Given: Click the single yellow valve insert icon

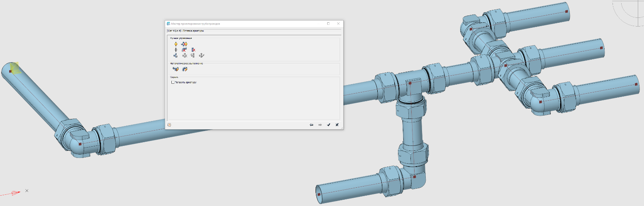Looking at the screenshot, I should click(x=176, y=44).
